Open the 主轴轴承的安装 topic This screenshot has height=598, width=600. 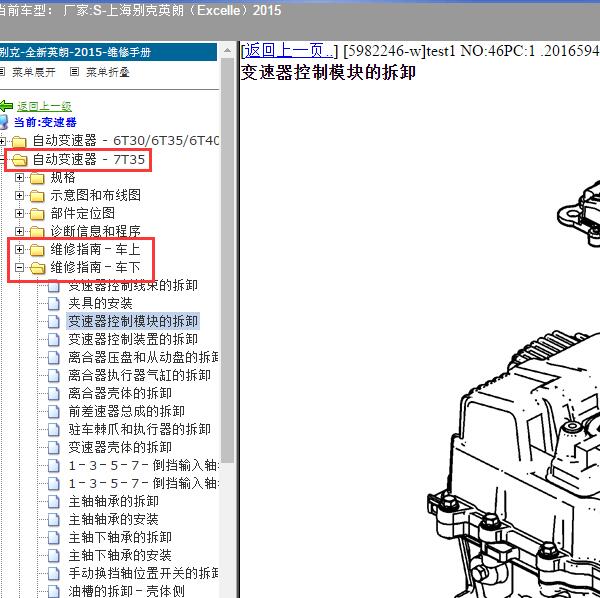coord(114,519)
